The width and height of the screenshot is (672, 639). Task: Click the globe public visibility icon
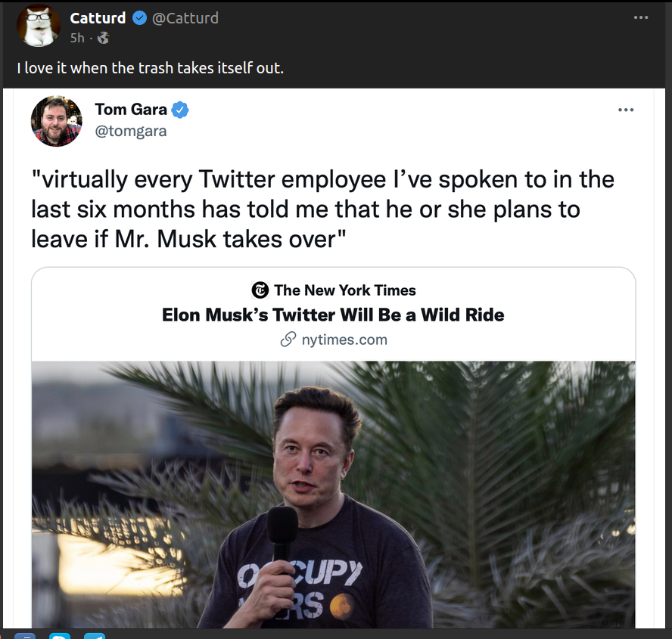tap(103, 38)
